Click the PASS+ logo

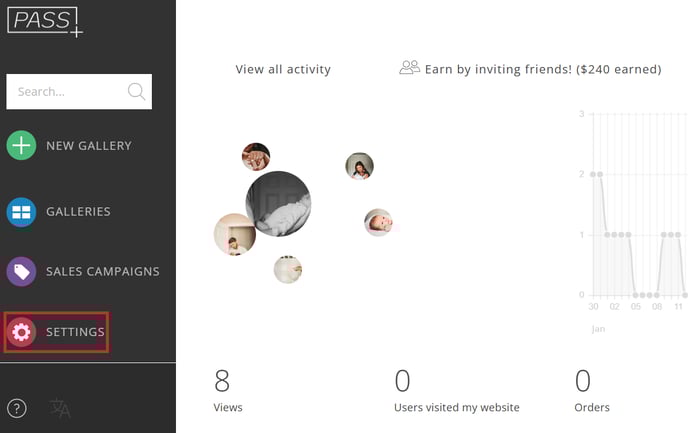45,22
